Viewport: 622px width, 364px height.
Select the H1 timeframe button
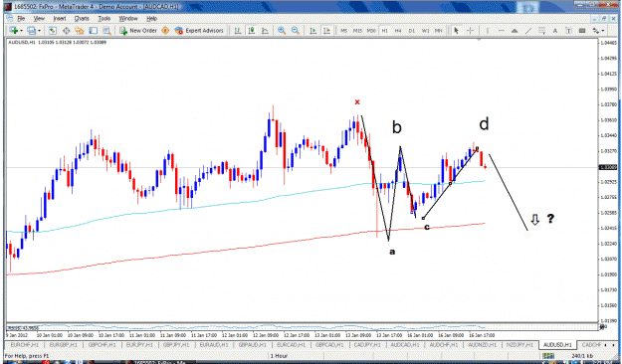point(384,31)
